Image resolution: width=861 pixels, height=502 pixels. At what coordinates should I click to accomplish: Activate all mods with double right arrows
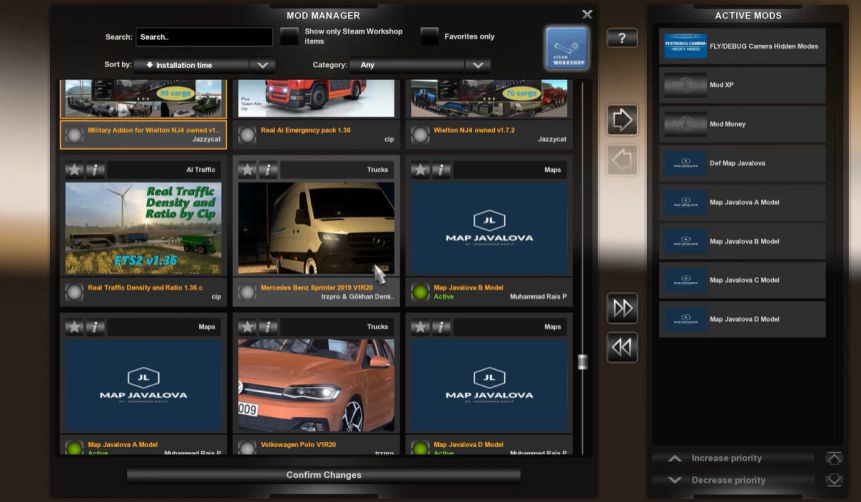coord(622,308)
